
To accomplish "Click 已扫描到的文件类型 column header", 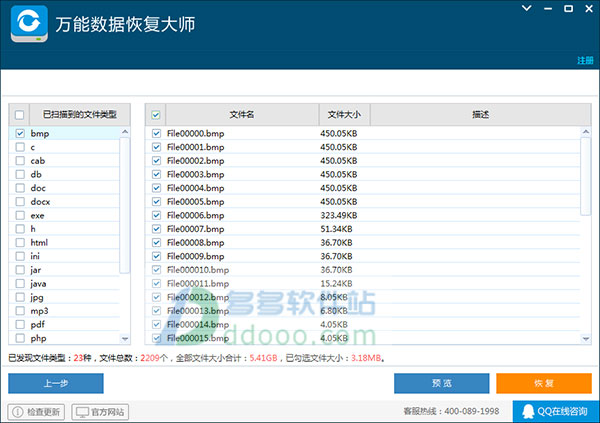I will tap(80, 114).
